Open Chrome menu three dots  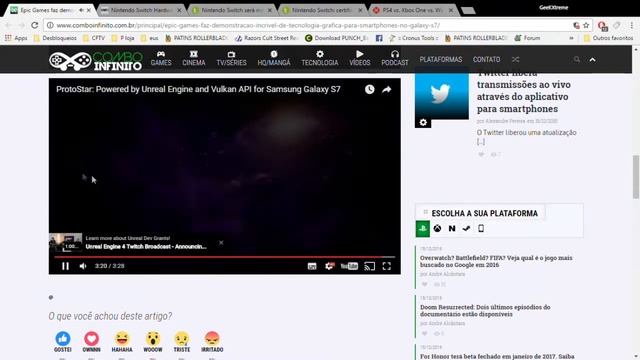pos(632,25)
